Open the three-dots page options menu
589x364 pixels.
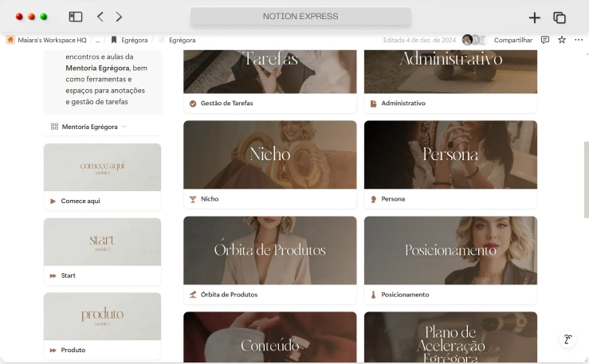[x=579, y=40]
